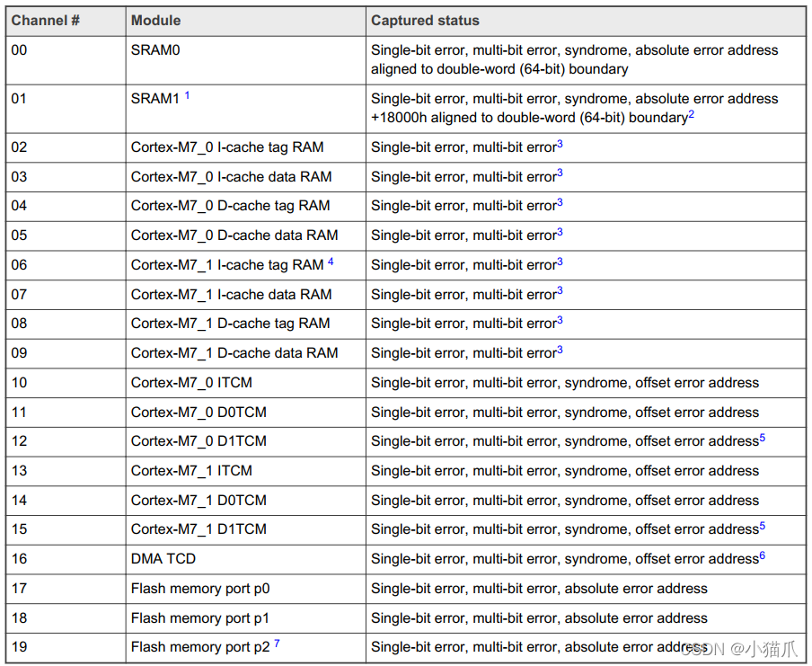Click 'Cortex-M7_1 I-cache tag RAM' text
This screenshot has height=666, width=812.
[227, 265]
